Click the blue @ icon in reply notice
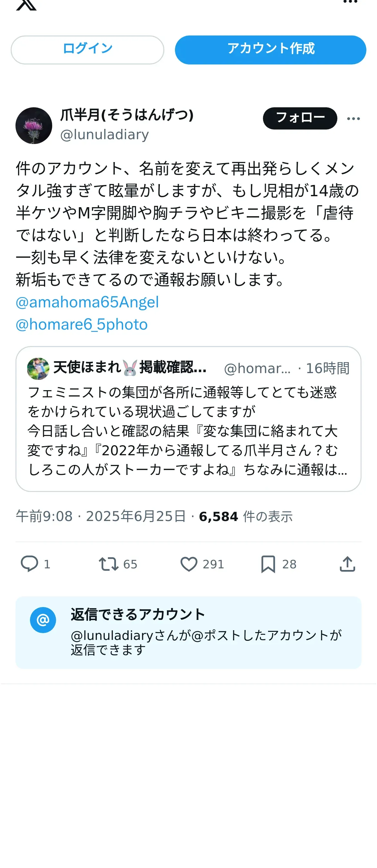 [x=43, y=620]
